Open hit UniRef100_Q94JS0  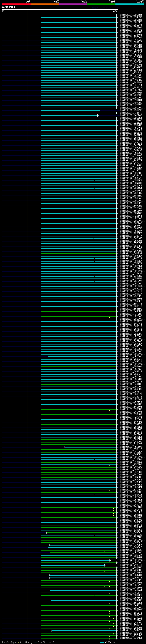tap(131, 17)
